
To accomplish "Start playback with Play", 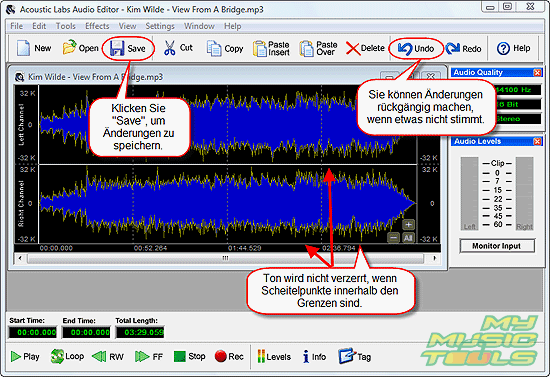I will click(x=25, y=357).
